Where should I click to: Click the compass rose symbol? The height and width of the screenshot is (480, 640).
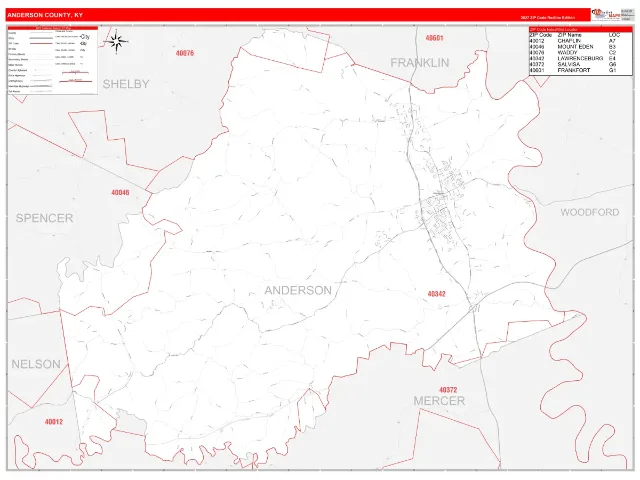coord(117,41)
